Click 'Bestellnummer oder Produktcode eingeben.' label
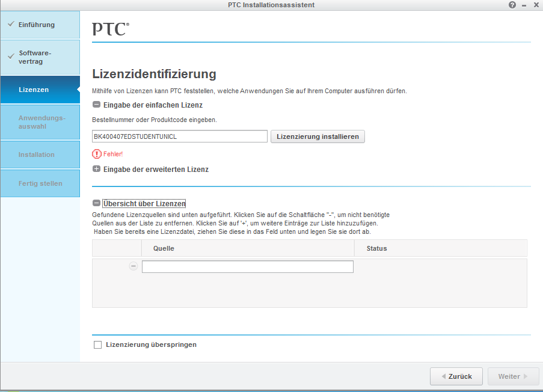 (155, 120)
